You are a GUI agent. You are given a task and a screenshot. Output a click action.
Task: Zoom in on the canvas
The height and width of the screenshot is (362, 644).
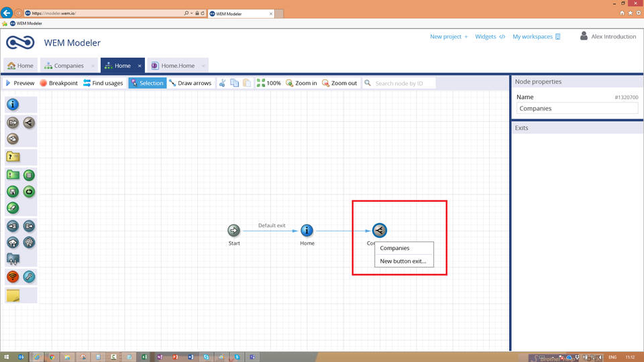[x=301, y=83]
